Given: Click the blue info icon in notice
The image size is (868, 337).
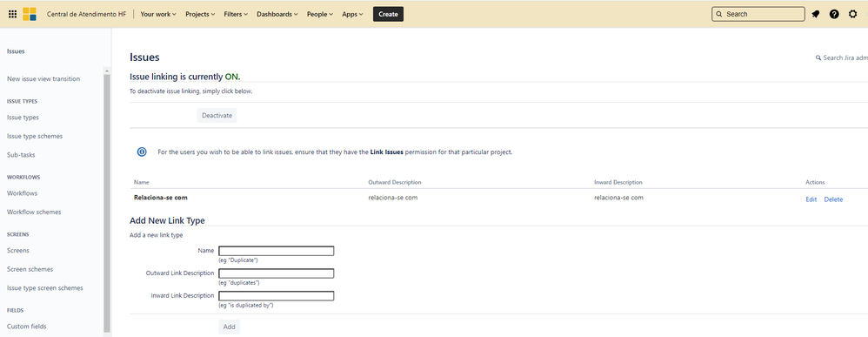Looking at the screenshot, I should coord(142,152).
